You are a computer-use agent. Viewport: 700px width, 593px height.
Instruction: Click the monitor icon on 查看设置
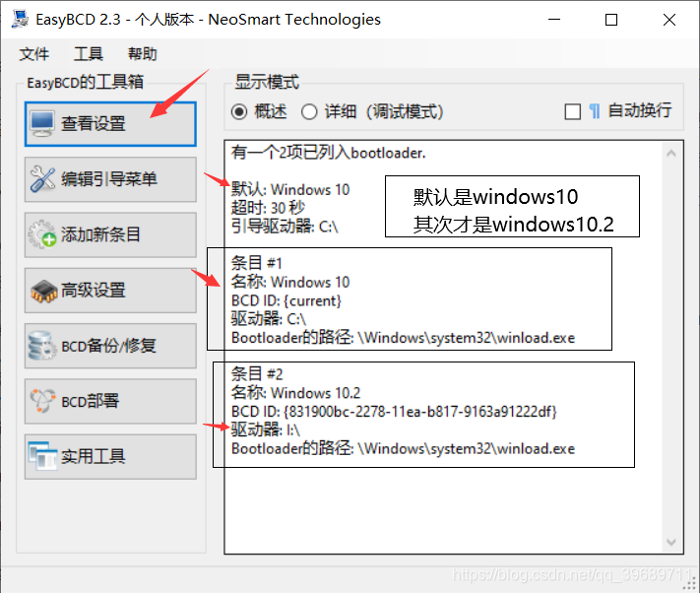point(42,124)
